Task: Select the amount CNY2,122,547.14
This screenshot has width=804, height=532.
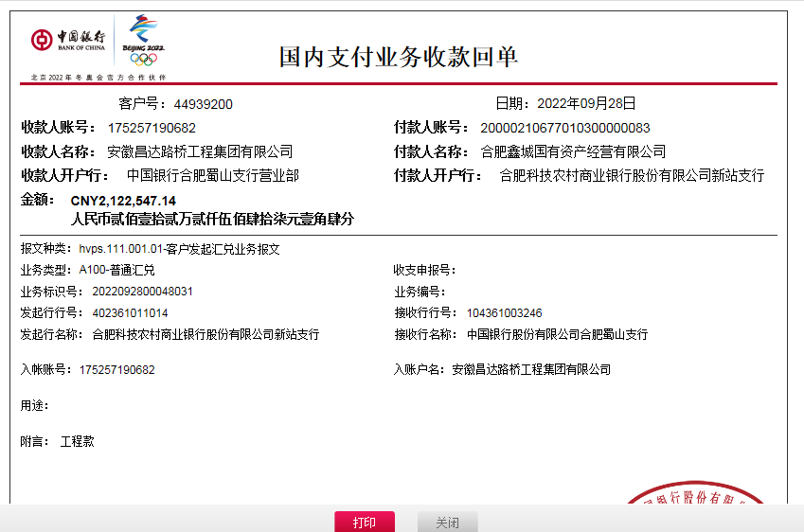Action: click(123, 201)
